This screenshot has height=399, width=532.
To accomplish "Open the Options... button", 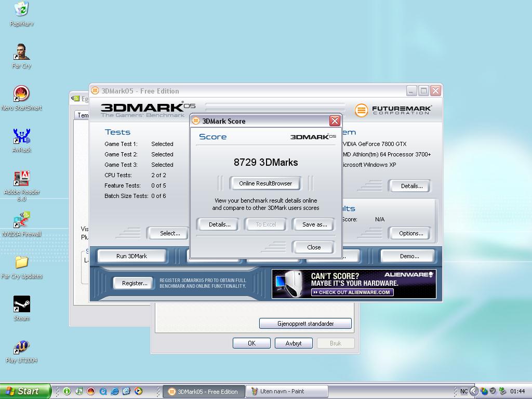I will click(x=411, y=233).
